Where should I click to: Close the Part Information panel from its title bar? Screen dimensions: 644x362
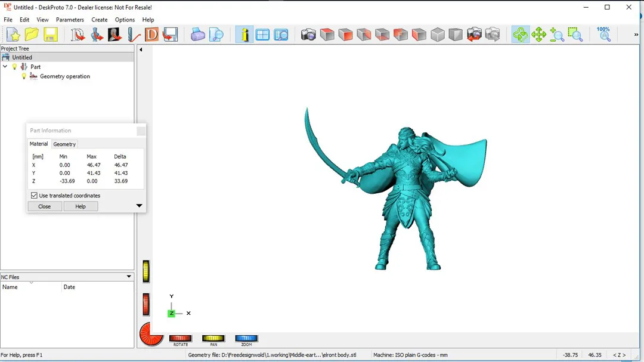(141, 131)
